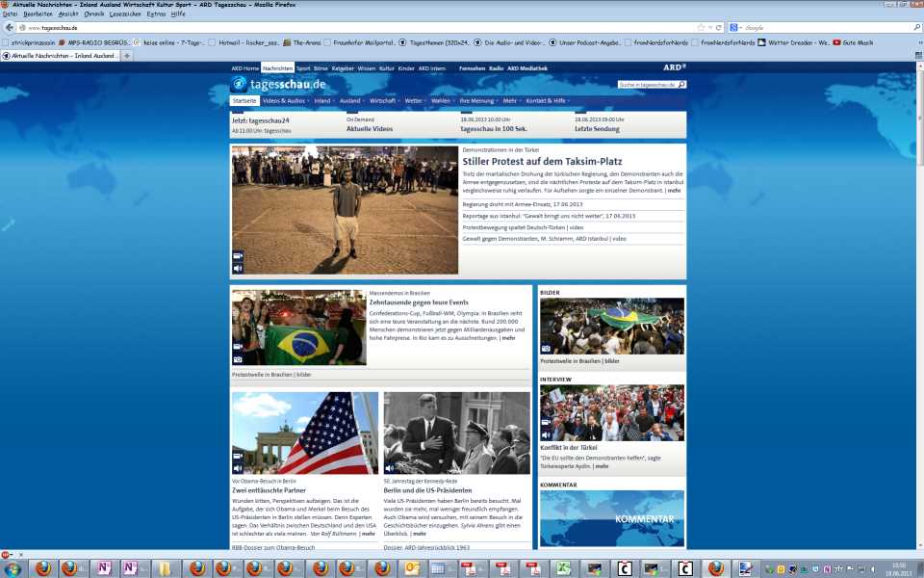Viewport: 924px width, 578px height.
Task: Bookmark this page with the star icon
Action: tap(701, 28)
